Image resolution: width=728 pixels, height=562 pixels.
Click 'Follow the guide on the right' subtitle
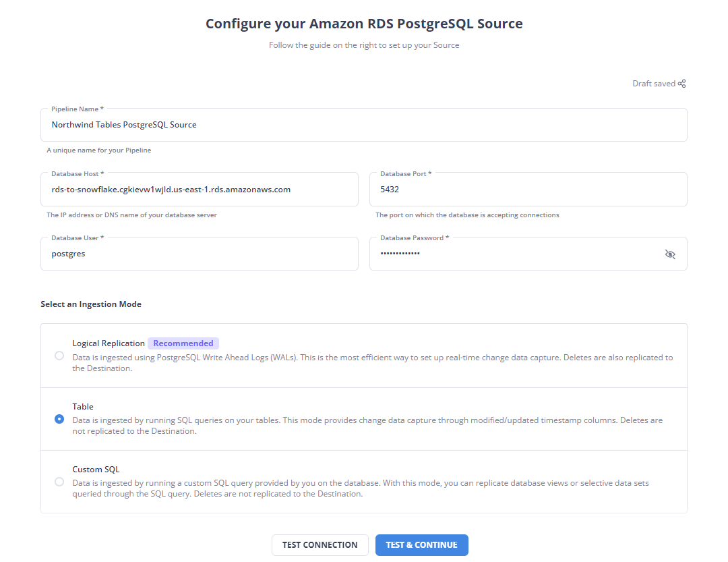(364, 45)
